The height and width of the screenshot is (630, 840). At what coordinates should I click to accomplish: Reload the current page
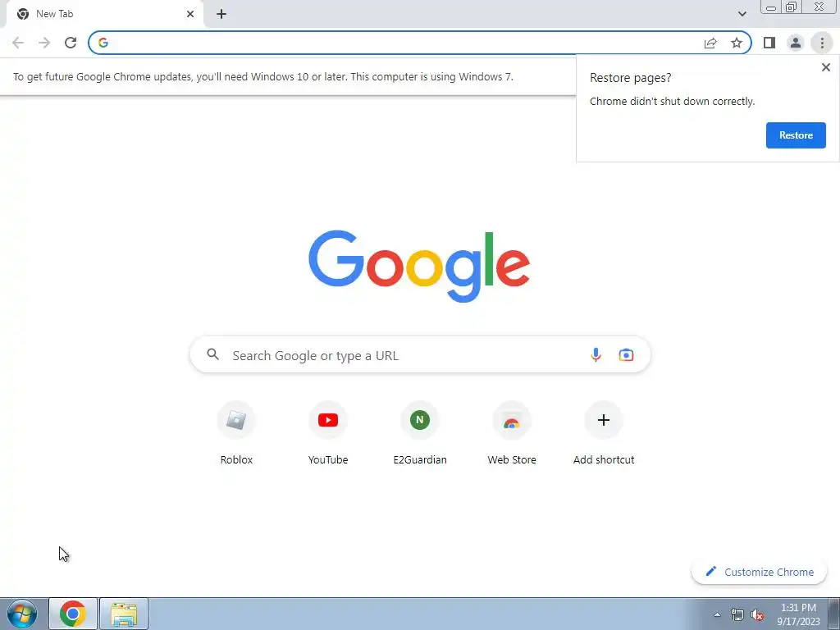point(71,43)
